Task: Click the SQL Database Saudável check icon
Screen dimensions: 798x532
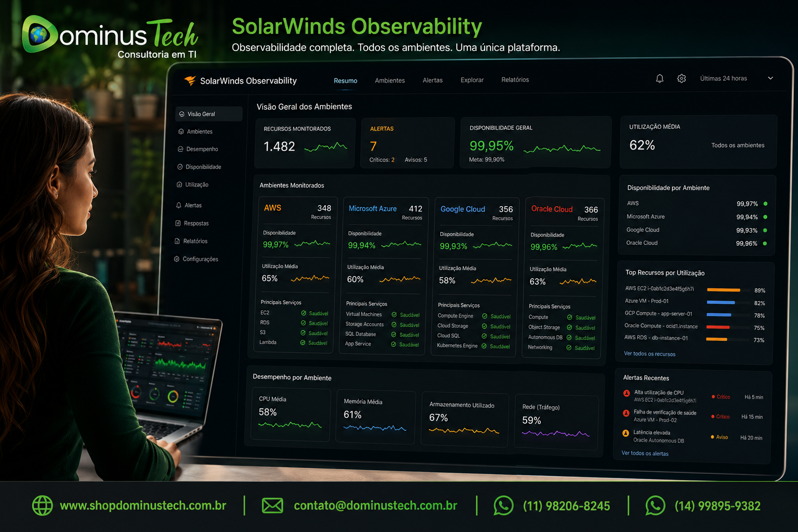Action: (394, 335)
